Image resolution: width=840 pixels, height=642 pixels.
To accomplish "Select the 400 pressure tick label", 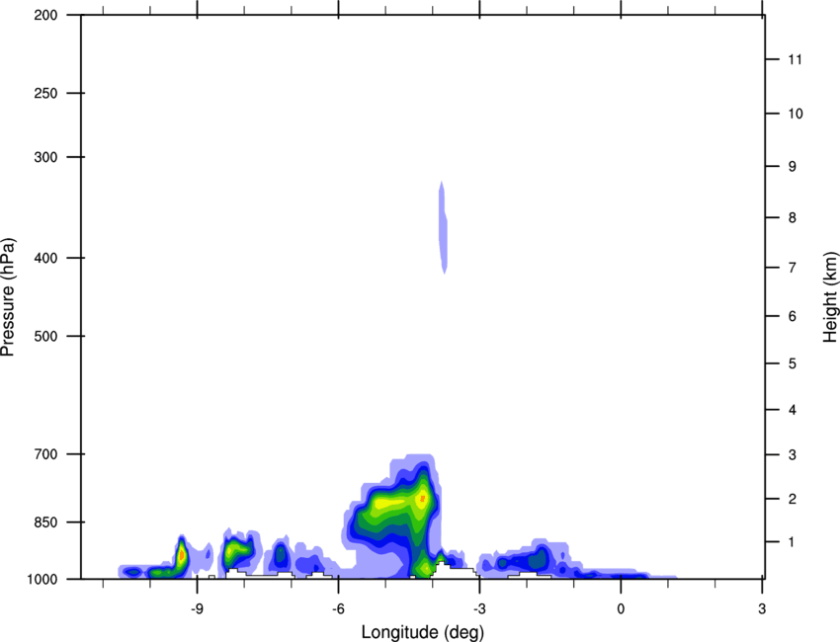I will pos(46,258).
